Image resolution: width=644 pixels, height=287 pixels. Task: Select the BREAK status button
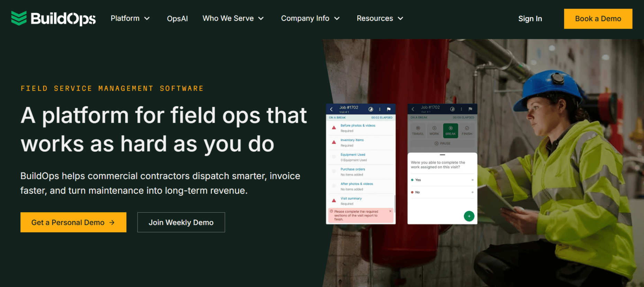(x=450, y=131)
